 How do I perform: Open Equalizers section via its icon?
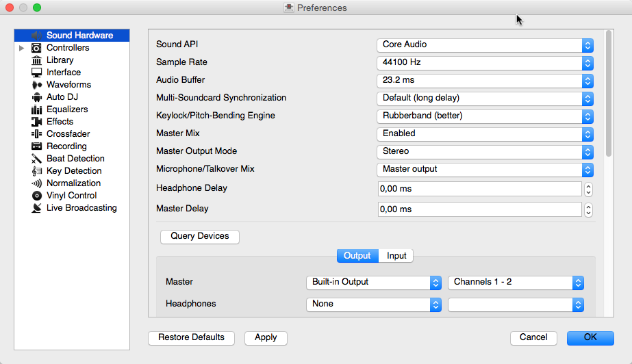click(x=37, y=109)
